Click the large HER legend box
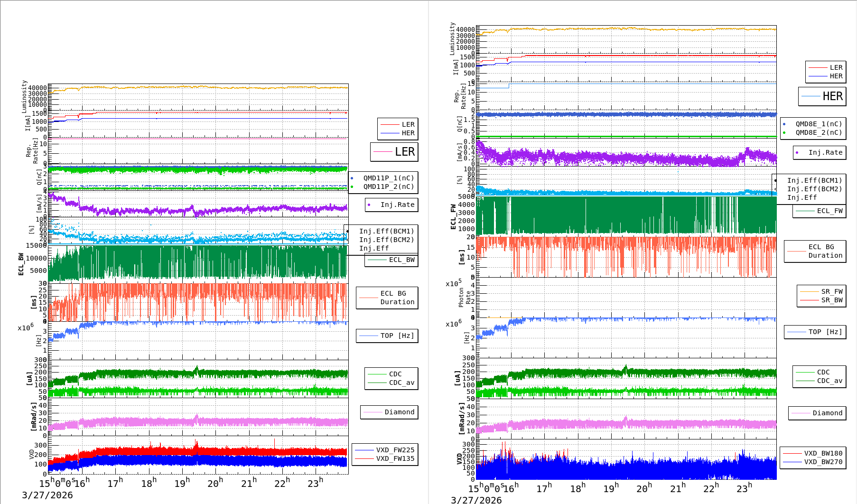 [822, 96]
